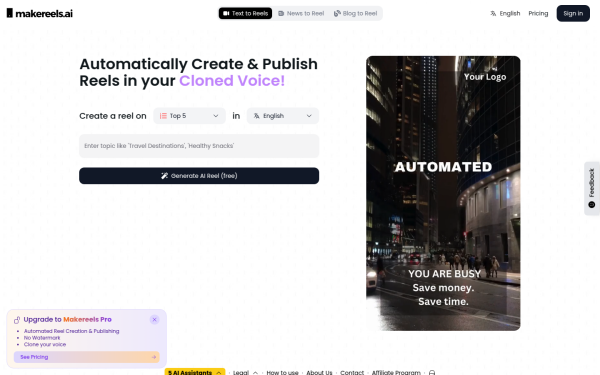
Task: Click the 'Your Logo' text on preview
Action: [485, 77]
